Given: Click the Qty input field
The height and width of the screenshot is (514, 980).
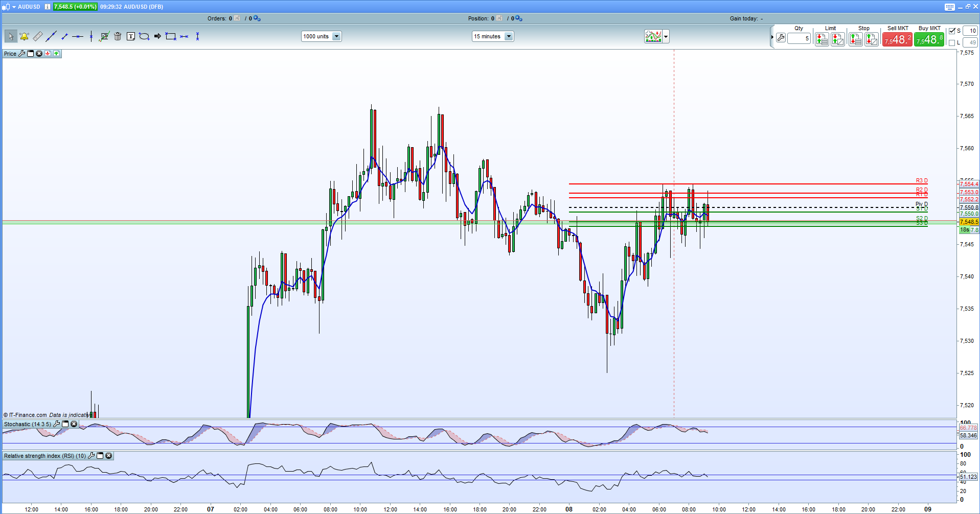Looking at the screenshot, I should [x=799, y=38].
